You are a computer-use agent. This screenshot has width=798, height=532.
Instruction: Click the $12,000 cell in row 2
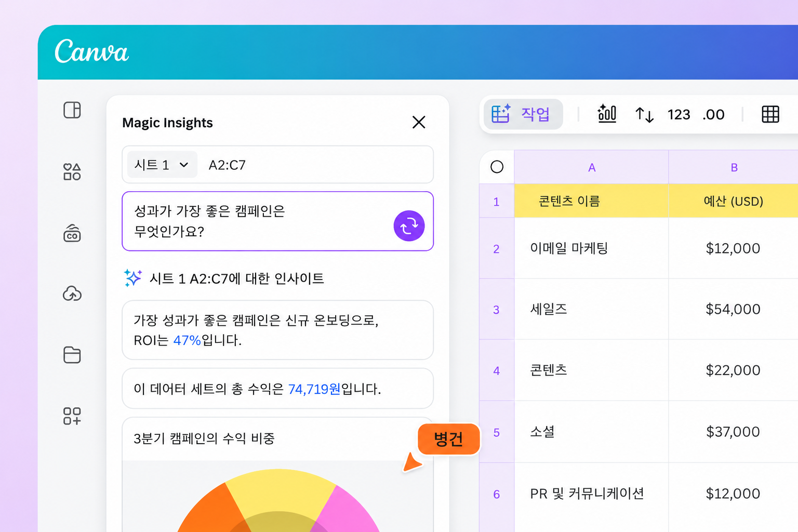pos(734,248)
